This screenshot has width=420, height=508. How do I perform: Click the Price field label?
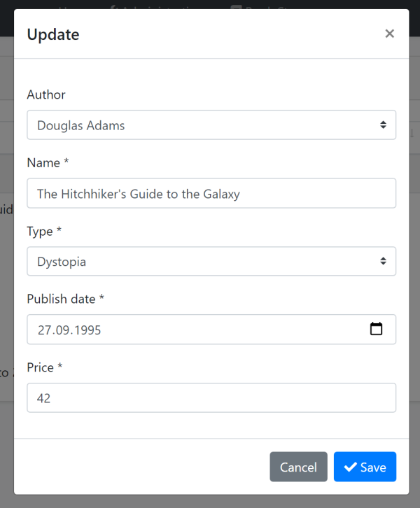[45, 367]
